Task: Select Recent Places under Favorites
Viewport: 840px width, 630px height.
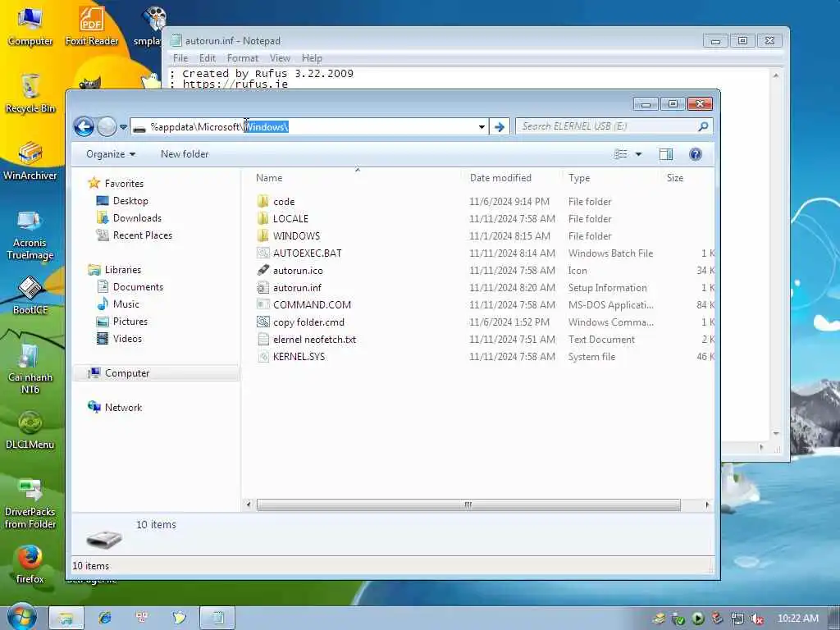Action: [143, 235]
